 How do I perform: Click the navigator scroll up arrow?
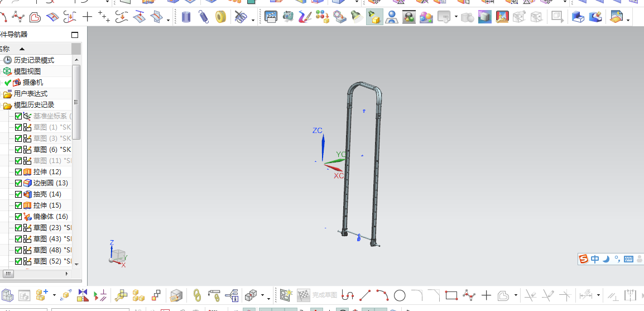click(76, 60)
